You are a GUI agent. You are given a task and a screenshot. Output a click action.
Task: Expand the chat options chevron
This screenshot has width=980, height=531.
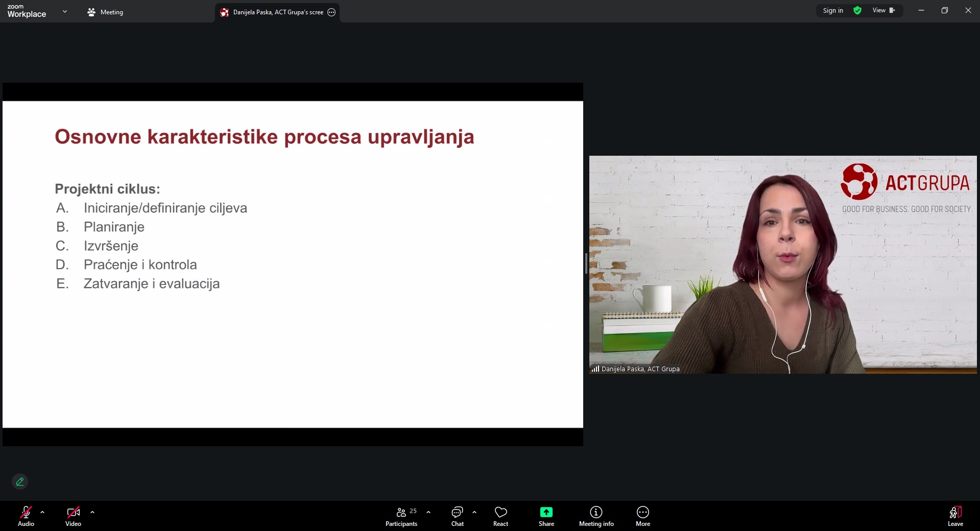coord(474,512)
